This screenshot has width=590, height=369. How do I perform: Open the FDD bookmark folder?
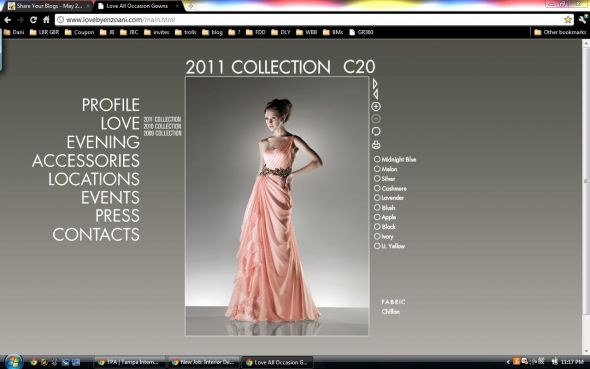pos(256,32)
